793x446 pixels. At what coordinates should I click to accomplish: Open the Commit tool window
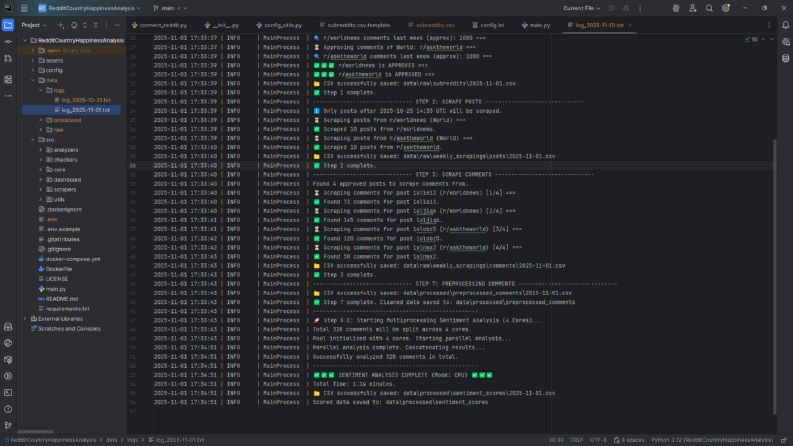point(8,41)
